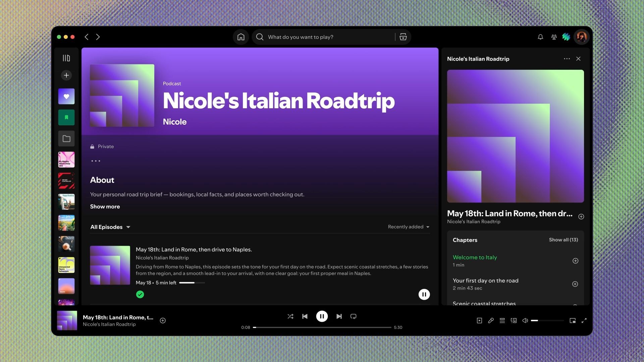Click the plus icon next to Welcome to Italy
This screenshot has height=362, width=644.
tap(575, 261)
